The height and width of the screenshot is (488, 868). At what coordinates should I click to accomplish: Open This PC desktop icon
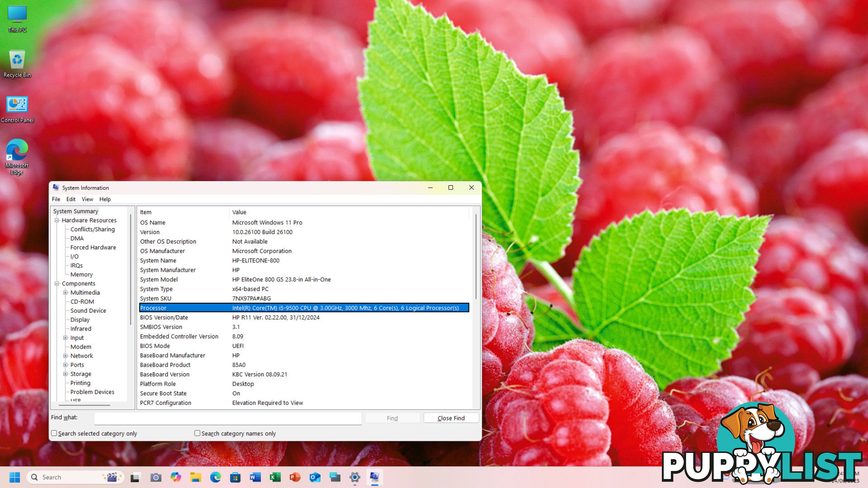pyautogui.click(x=17, y=19)
